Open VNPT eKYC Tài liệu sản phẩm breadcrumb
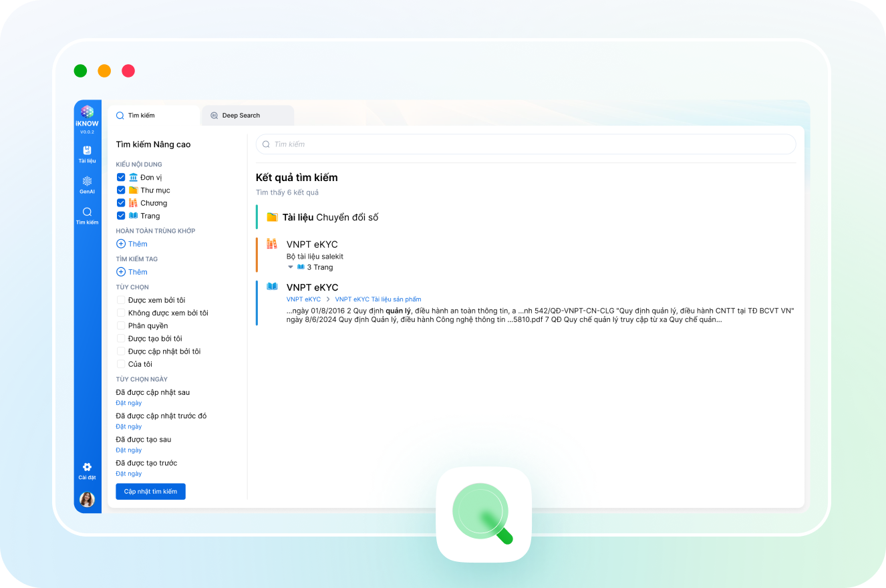Viewport: 886px width, 588px height. pos(378,299)
